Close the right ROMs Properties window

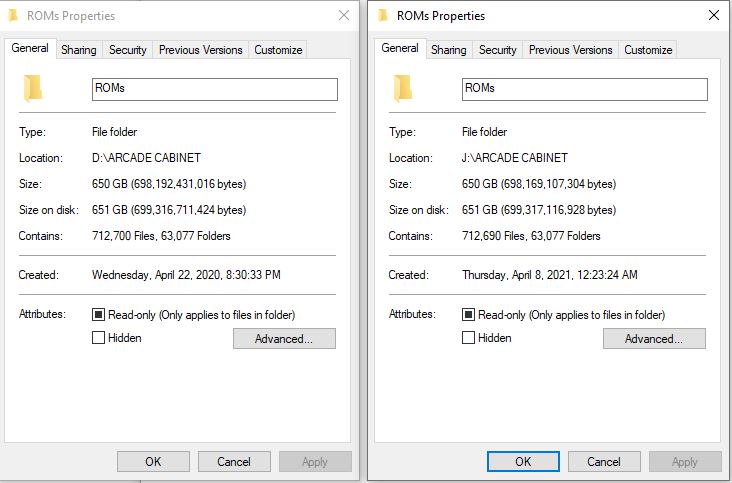click(714, 15)
